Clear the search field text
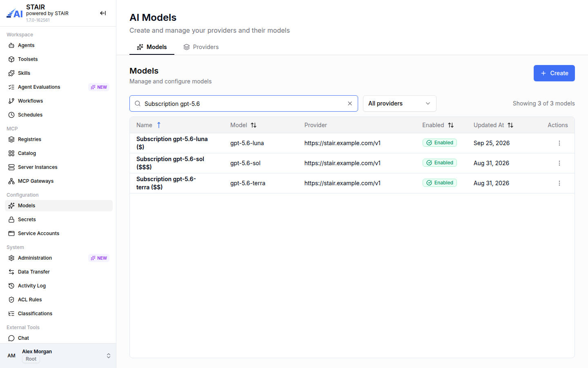 (x=350, y=103)
